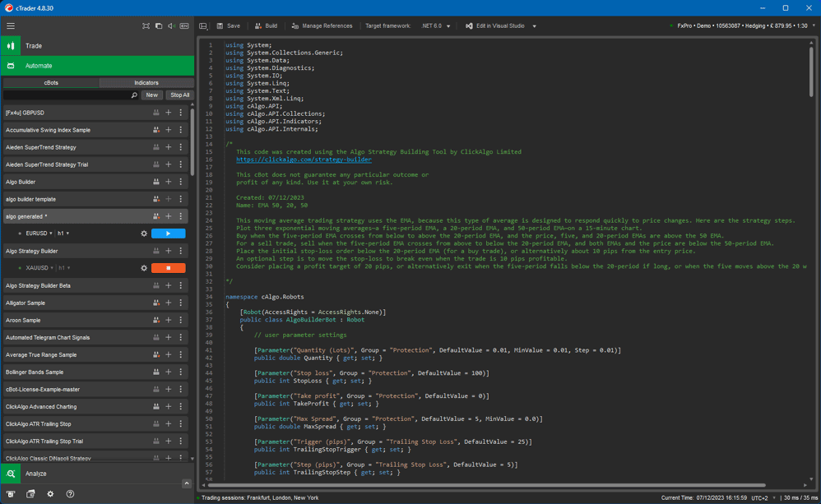Build the Alligator Sample cBot
The height and width of the screenshot is (504, 821).
click(156, 303)
